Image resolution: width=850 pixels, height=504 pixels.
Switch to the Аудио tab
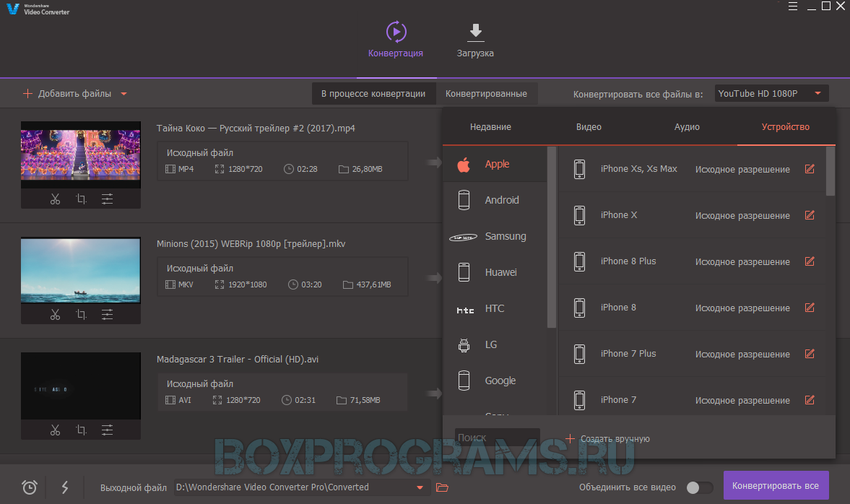tap(687, 127)
